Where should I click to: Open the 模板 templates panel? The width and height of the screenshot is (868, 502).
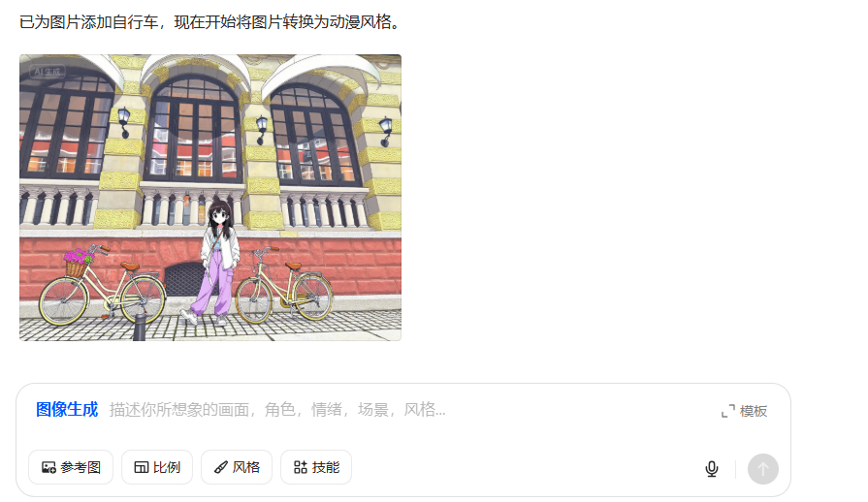(x=744, y=411)
